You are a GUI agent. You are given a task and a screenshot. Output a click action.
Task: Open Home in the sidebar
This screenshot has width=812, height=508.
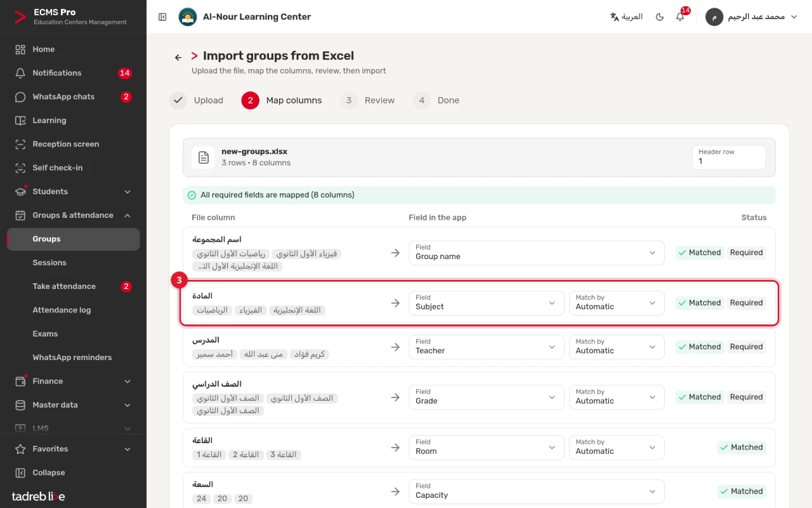73,50
